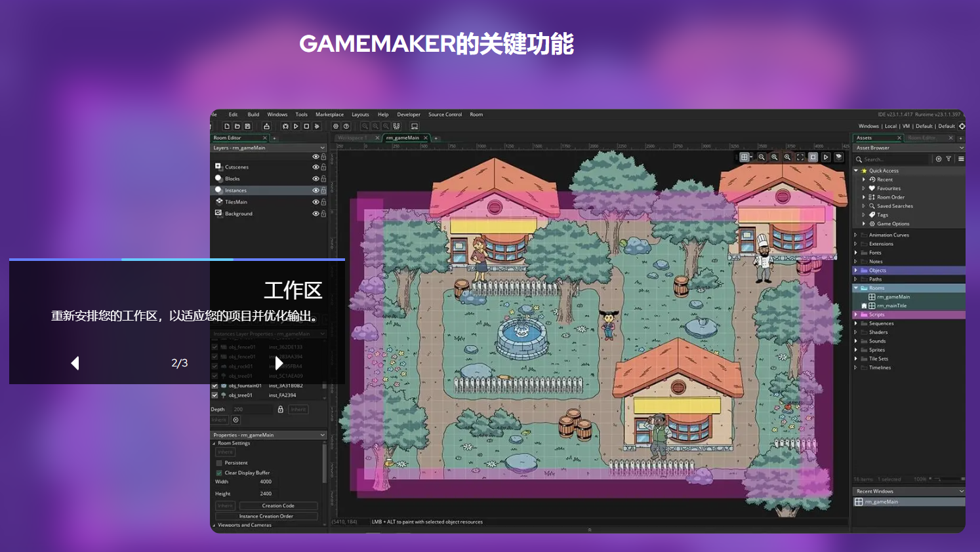Image resolution: width=980 pixels, height=552 pixels.
Task: Select the Assets tab
Action: tap(878, 138)
